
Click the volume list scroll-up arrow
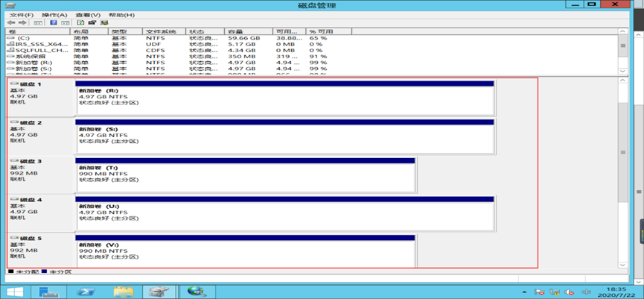point(623,31)
